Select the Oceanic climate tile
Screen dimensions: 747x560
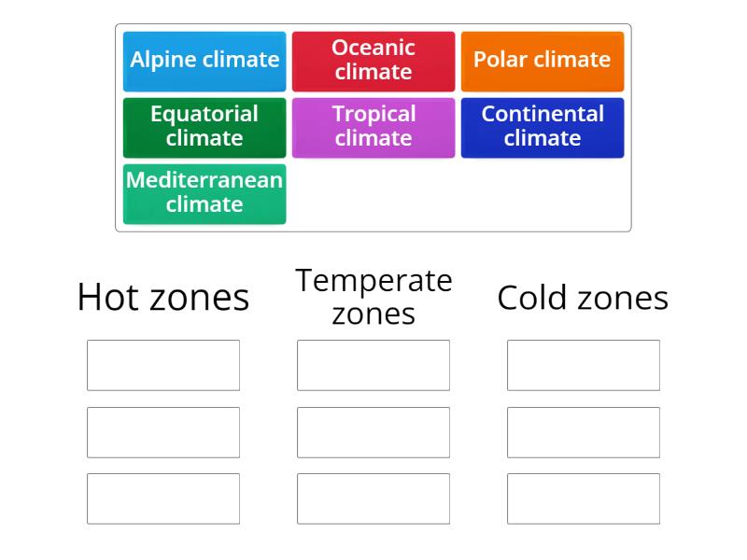(x=373, y=61)
